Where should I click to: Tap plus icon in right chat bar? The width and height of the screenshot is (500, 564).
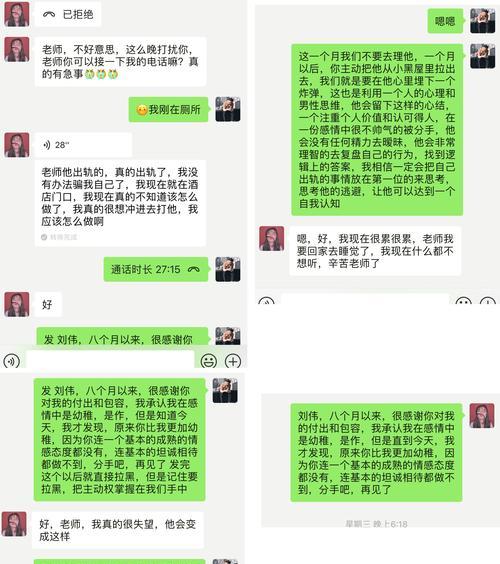488,301
